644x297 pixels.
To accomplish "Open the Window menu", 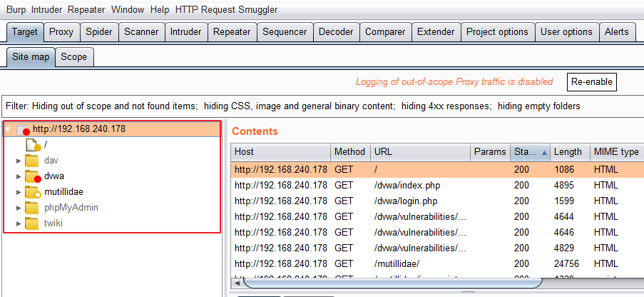I will point(128,9).
